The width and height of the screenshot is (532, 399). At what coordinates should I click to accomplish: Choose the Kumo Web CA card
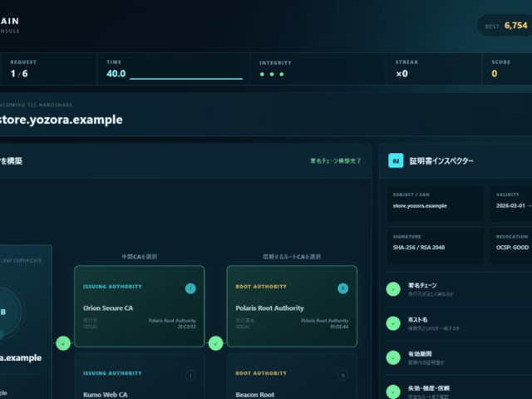tap(139, 377)
